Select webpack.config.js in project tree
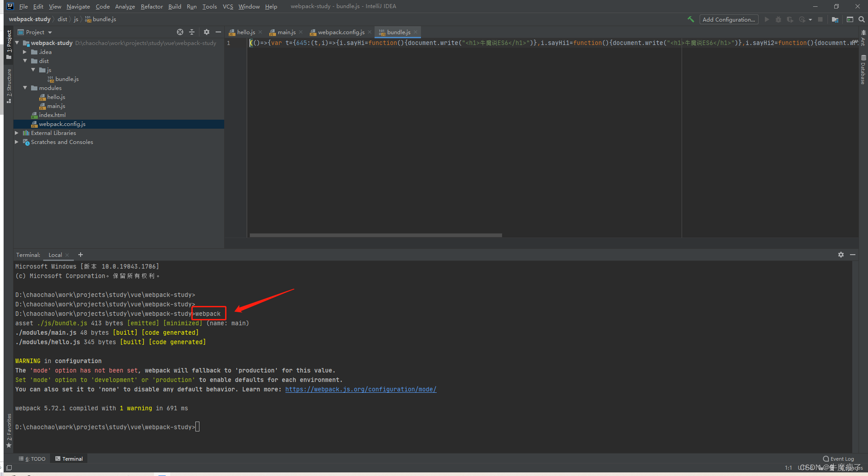 [62, 124]
